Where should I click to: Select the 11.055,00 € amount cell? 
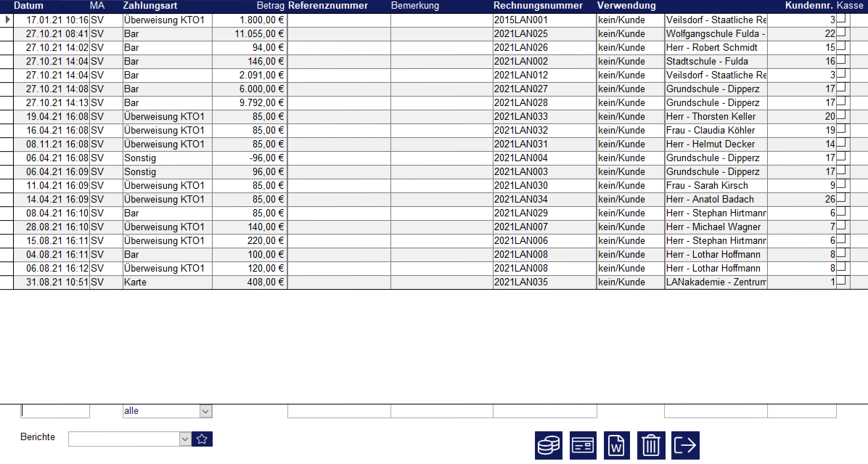coord(250,34)
